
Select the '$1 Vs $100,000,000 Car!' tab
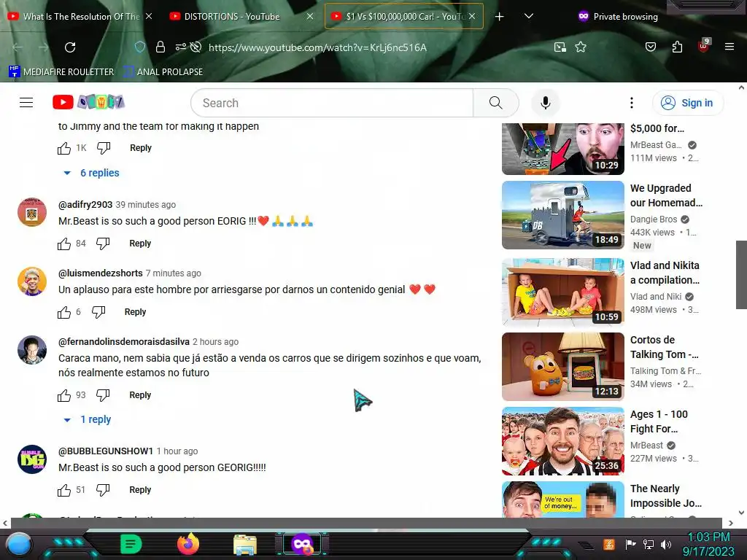pos(403,17)
